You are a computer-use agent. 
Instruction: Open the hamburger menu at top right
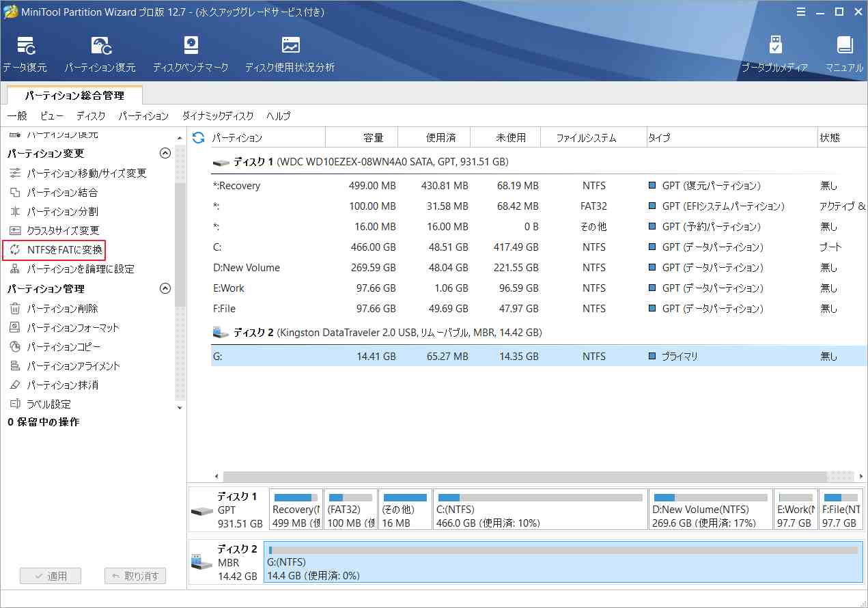[800, 12]
